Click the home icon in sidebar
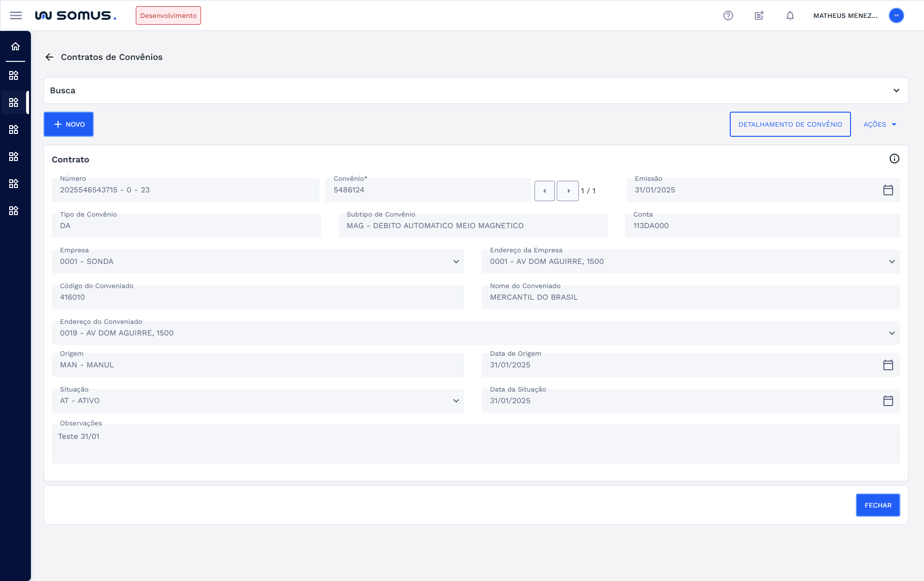The image size is (924, 581). [x=15, y=46]
